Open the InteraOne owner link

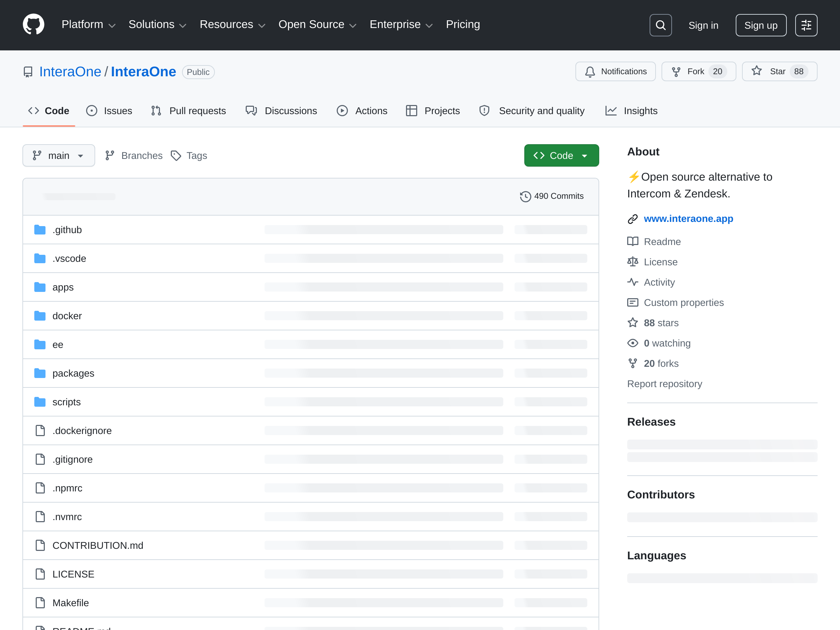[x=70, y=72]
